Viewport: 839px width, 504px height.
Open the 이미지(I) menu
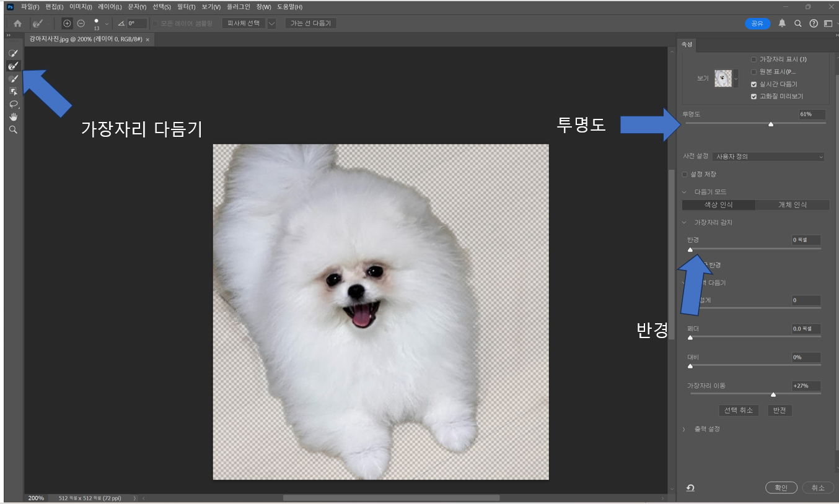[81, 7]
